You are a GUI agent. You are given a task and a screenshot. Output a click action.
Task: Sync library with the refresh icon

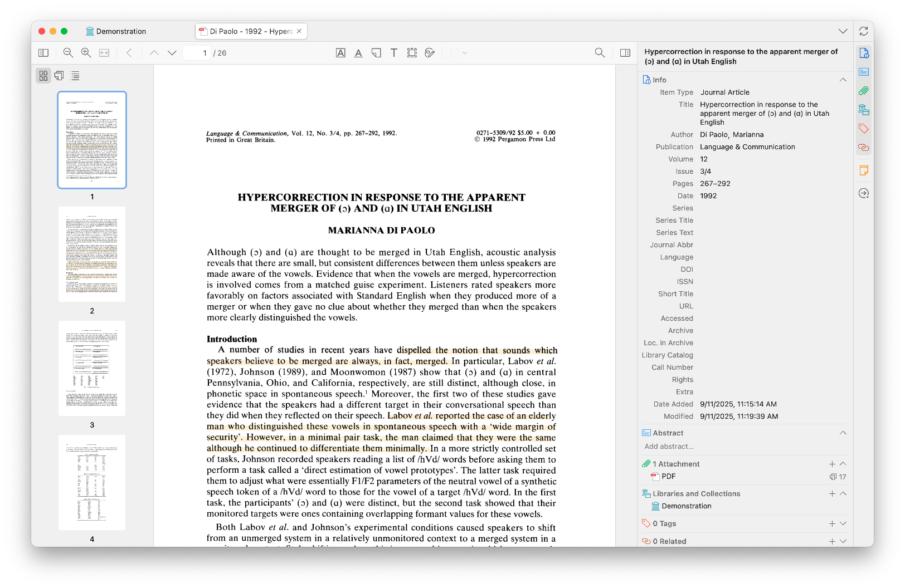[x=863, y=31]
